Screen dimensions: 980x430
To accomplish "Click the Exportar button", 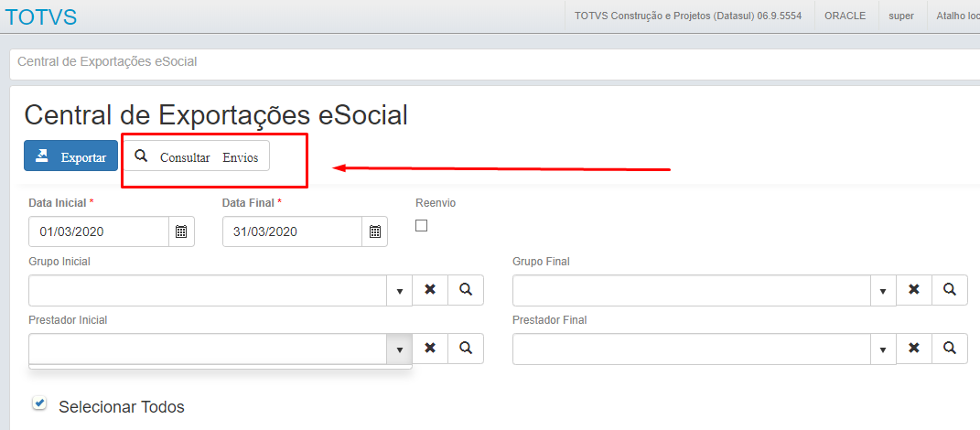I will pos(70,156).
